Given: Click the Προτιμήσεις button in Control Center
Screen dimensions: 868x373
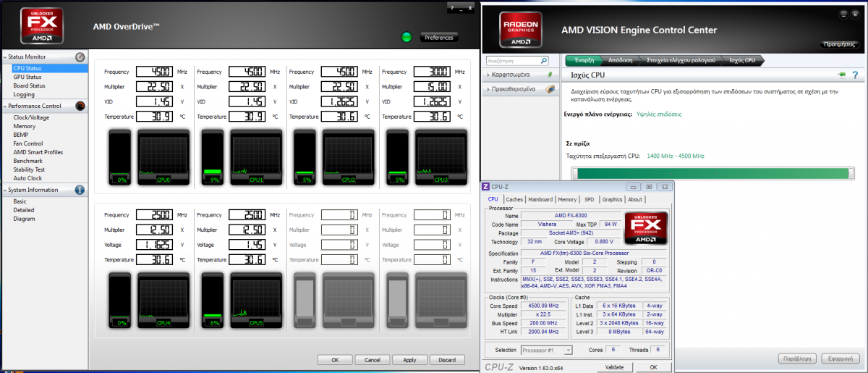Looking at the screenshot, I should 840,44.
